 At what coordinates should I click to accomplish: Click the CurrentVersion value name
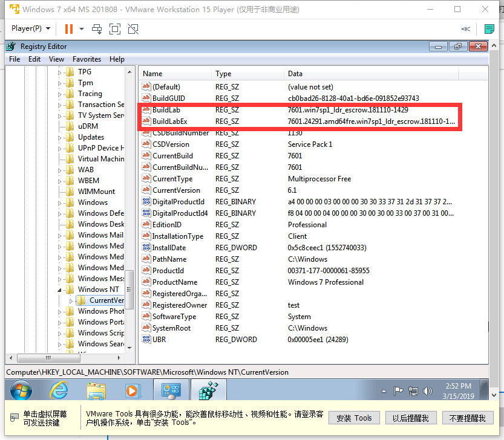click(176, 190)
